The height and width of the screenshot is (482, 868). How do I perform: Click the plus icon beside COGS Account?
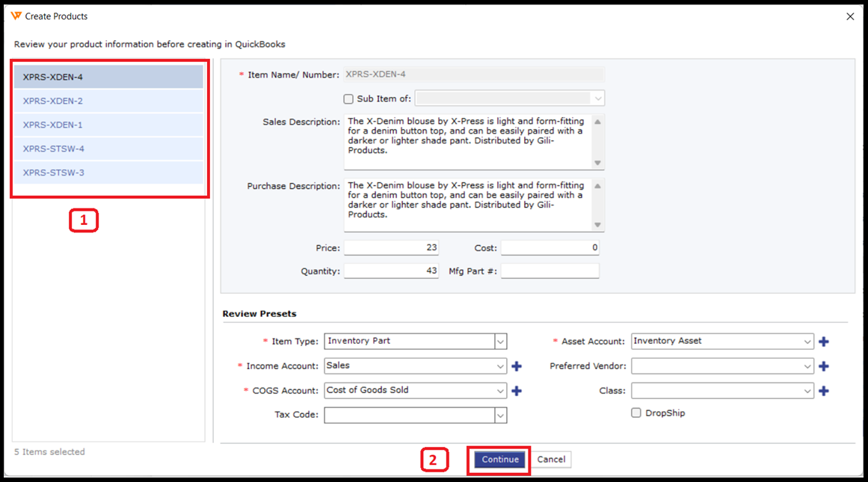516,391
